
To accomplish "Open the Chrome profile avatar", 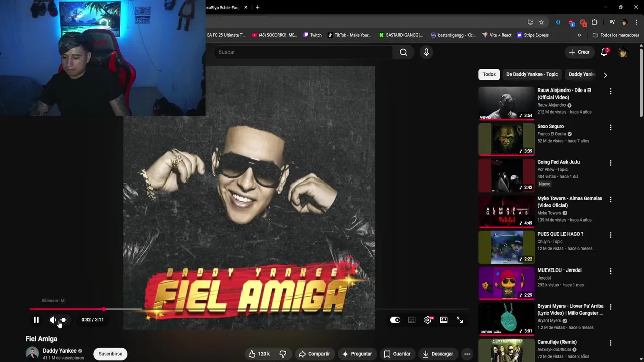I will click(x=624, y=22).
